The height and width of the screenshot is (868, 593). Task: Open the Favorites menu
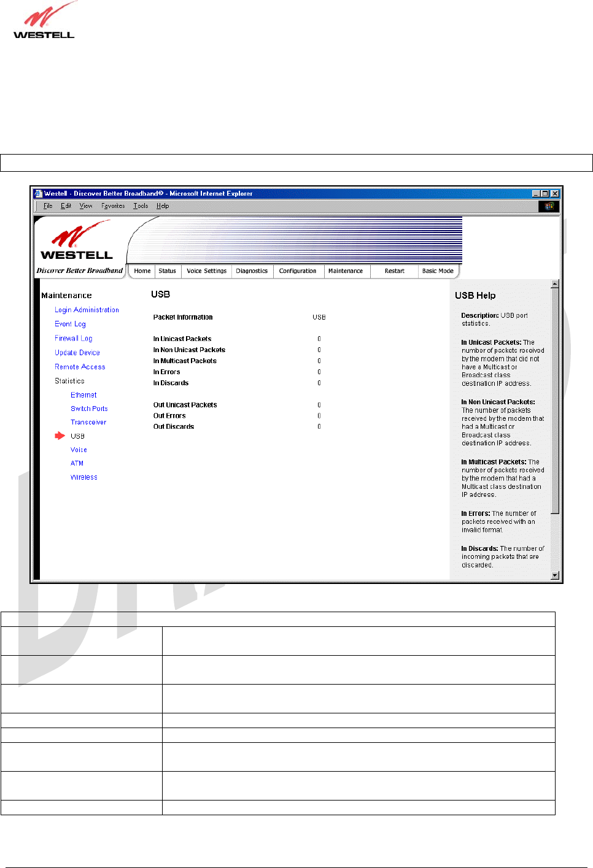[113, 206]
